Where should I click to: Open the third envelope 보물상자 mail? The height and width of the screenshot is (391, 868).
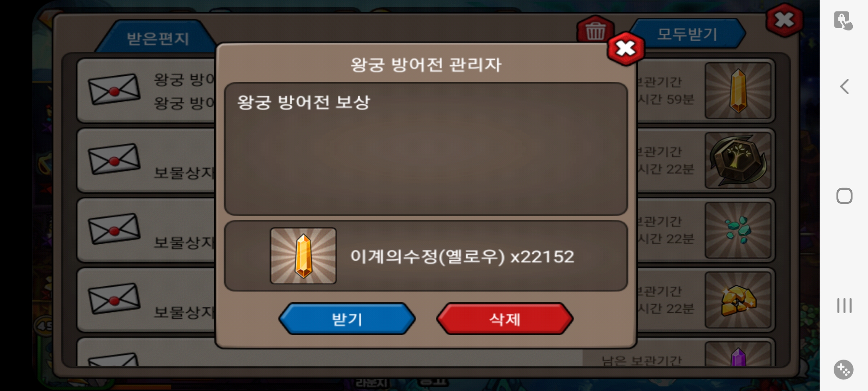(x=114, y=229)
